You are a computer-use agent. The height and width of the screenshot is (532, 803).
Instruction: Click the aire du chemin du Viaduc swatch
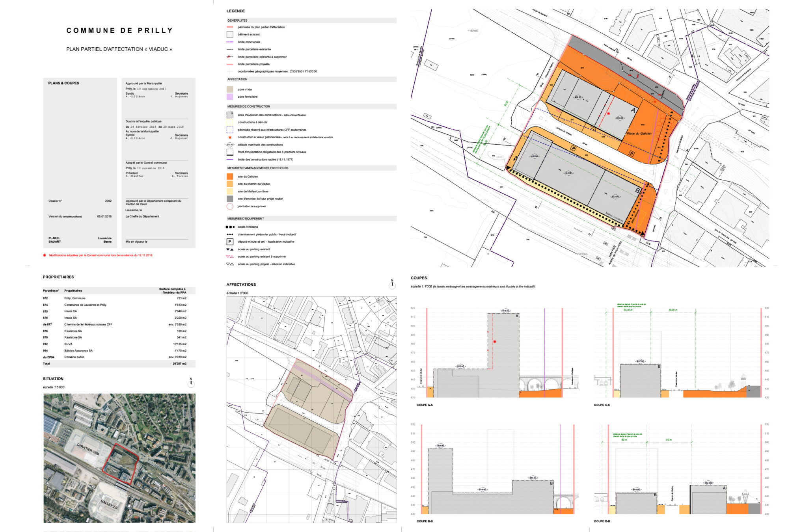(230, 184)
